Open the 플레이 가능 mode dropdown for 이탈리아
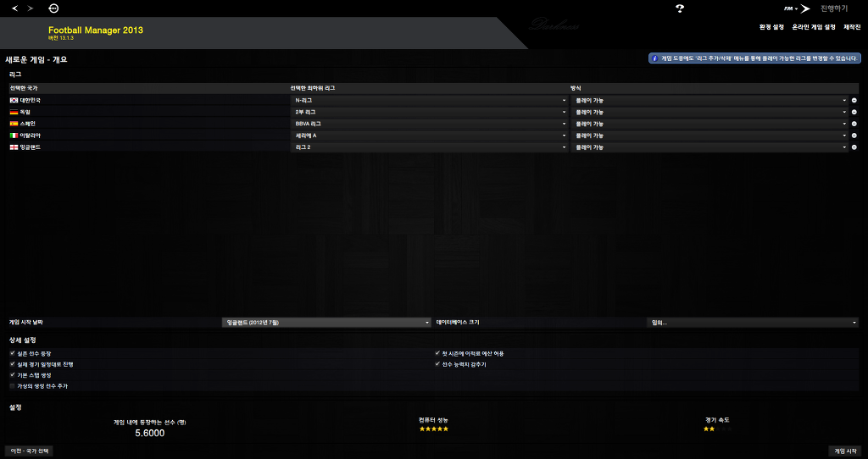The height and width of the screenshot is (459, 868). pyautogui.click(x=709, y=135)
